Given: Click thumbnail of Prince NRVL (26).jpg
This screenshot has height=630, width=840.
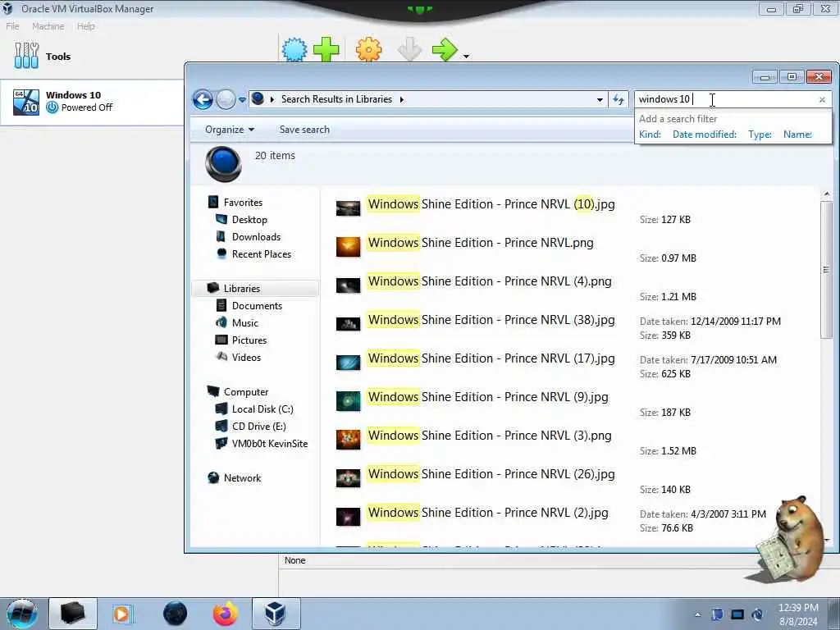Looking at the screenshot, I should [348, 478].
